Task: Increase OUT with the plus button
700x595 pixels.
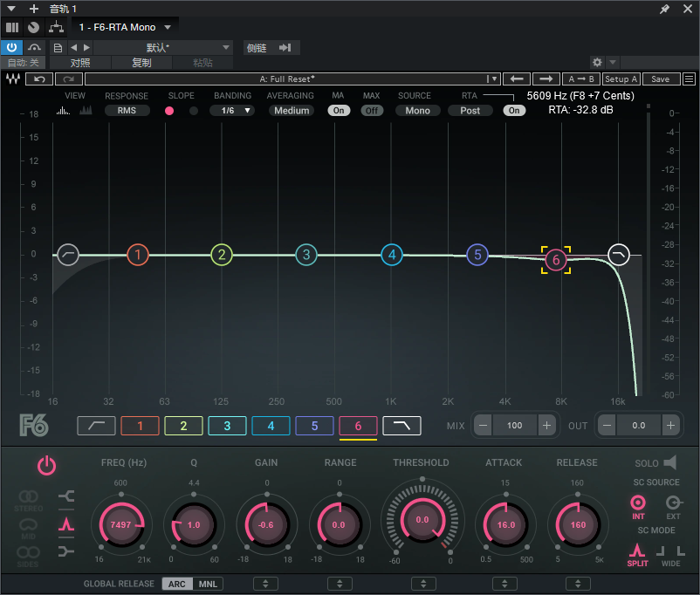Action: (670, 426)
